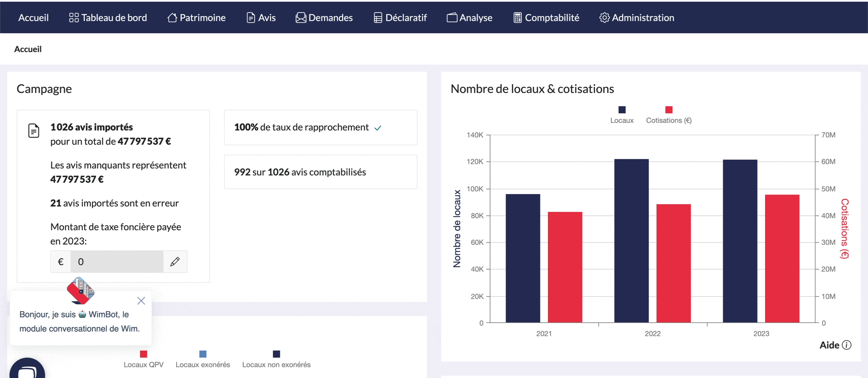
Task: Click the document icon beside avis importés
Action: (34, 131)
